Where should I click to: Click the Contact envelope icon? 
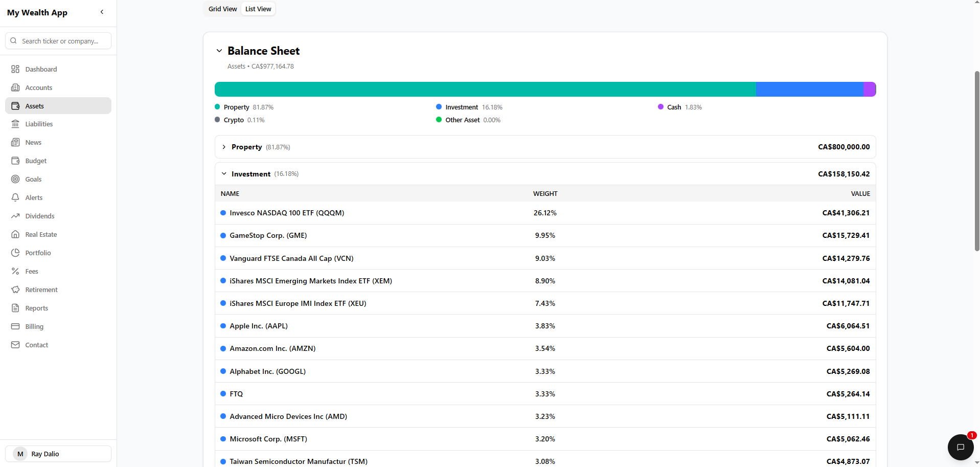point(15,345)
